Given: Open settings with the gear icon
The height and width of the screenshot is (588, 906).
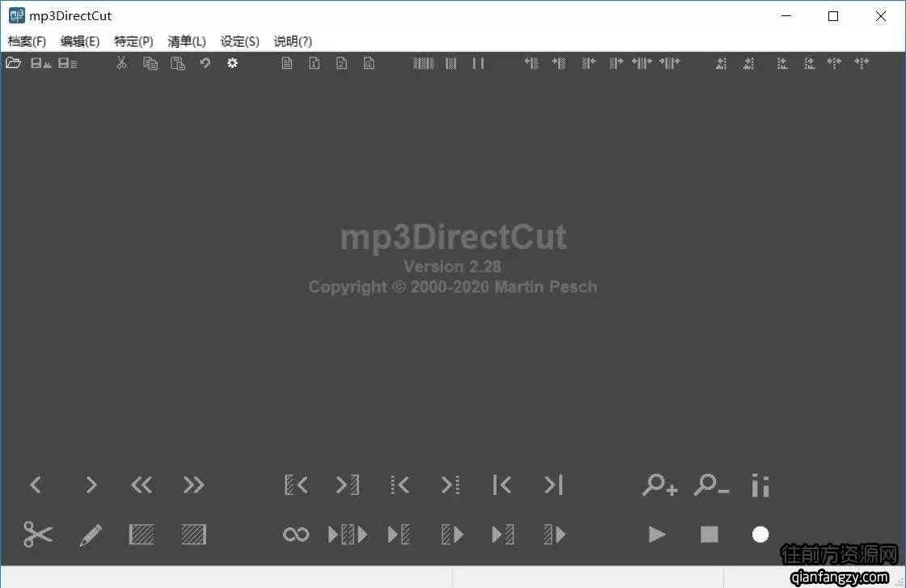Looking at the screenshot, I should click(232, 63).
